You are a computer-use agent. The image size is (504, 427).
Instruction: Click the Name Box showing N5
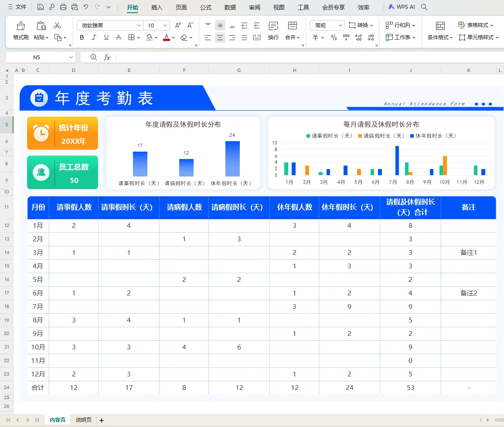[x=37, y=57]
